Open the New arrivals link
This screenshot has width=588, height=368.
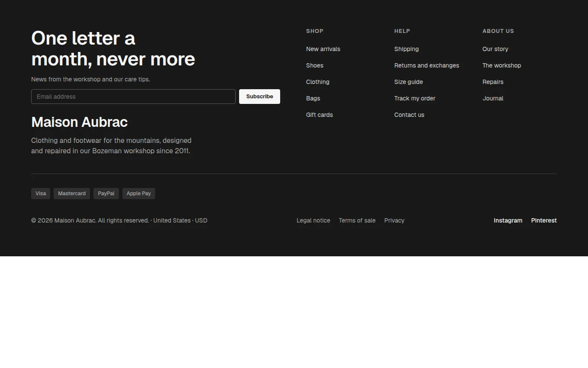(323, 49)
